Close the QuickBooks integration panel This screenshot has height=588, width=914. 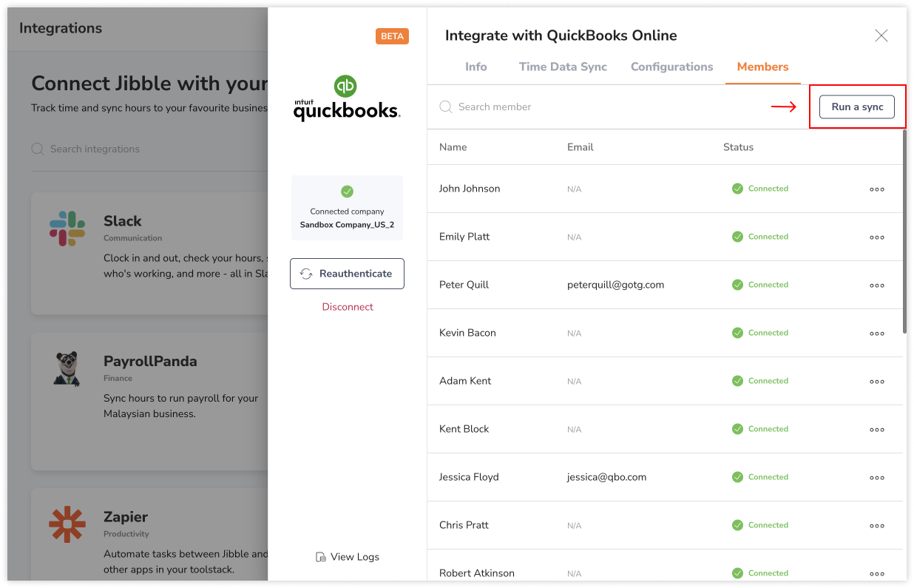(881, 36)
